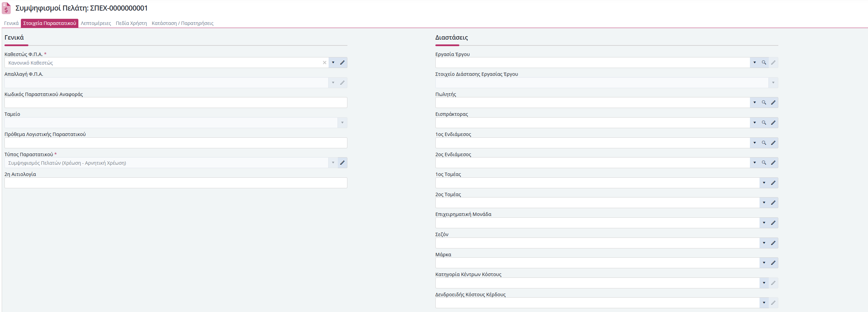Switch to the Λεπτομέρειες tab
This screenshot has width=868, height=312.
click(96, 23)
